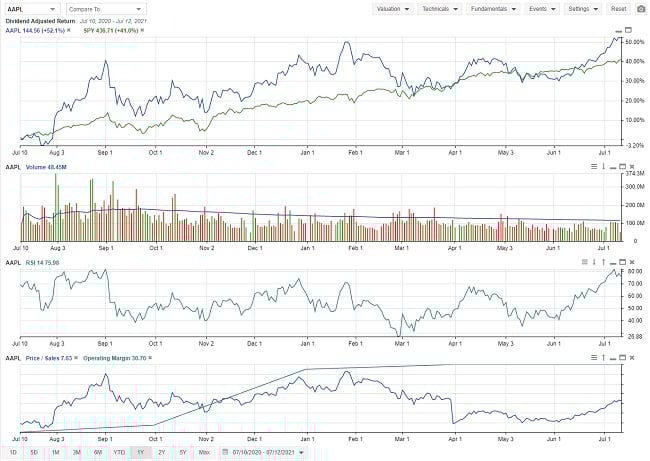Select the YTD time range
This screenshot has height=461, width=650.
[119, 452]
